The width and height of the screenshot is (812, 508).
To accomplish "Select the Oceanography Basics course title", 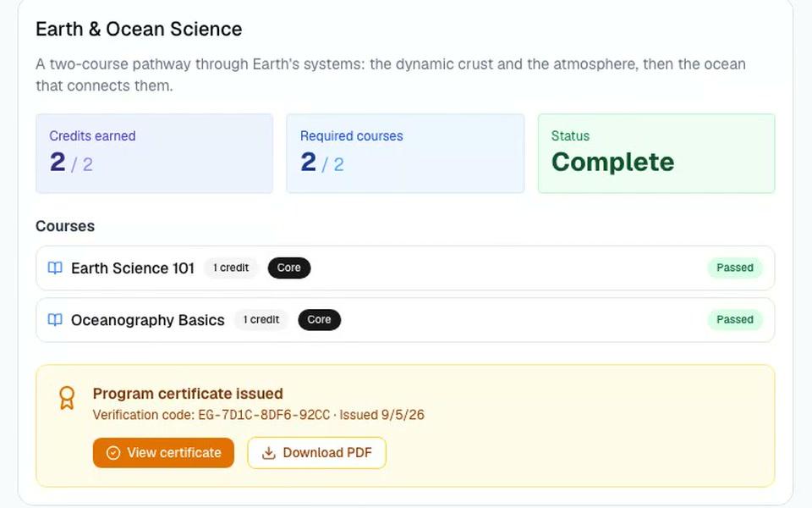I will tap(147, 320).
